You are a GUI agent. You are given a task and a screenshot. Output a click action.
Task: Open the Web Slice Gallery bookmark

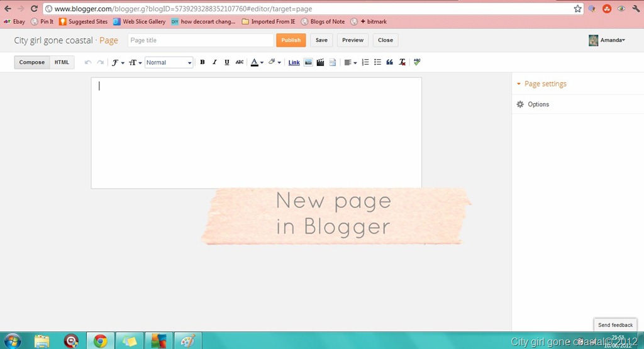[139, 21]
